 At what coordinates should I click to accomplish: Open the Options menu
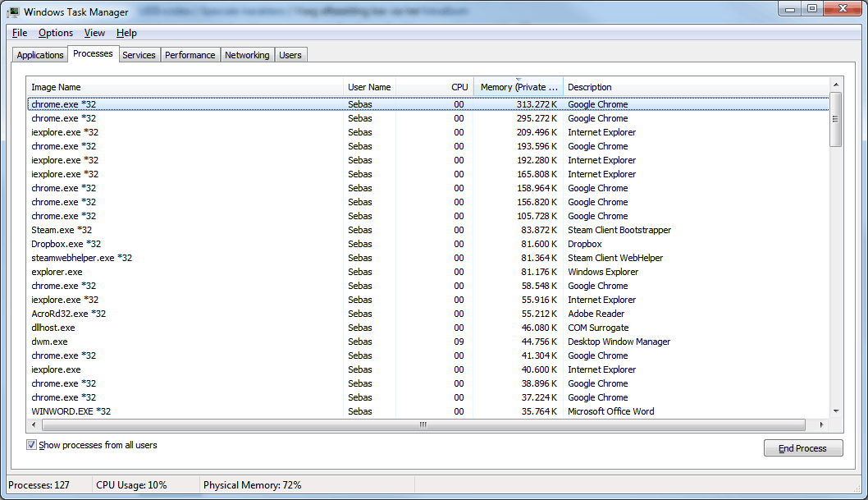[55, 33]
